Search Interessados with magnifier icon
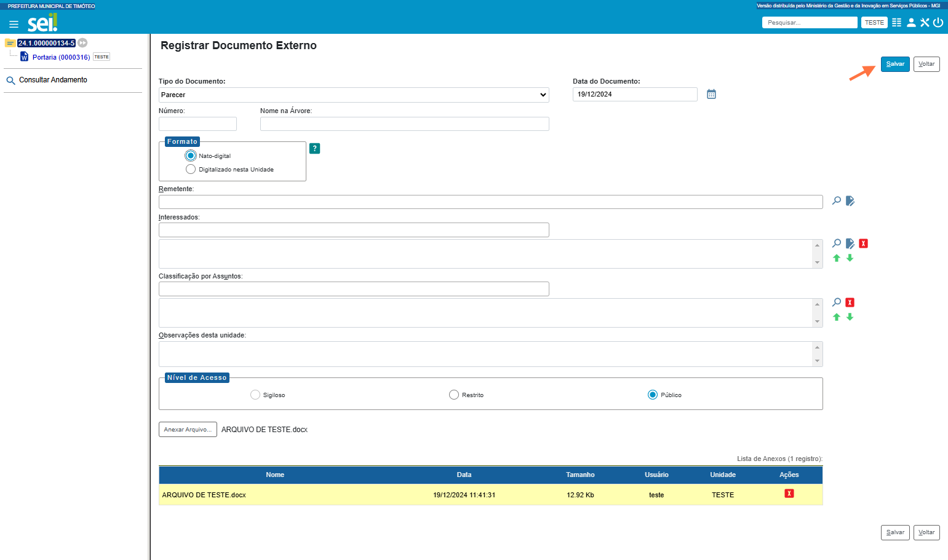 [x=837, y=243]
